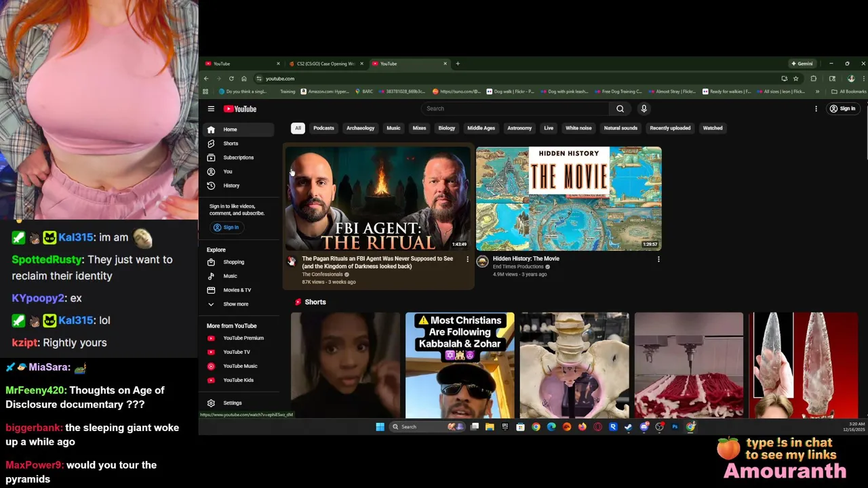Click Sign in button in header

(x=843, y=108)
